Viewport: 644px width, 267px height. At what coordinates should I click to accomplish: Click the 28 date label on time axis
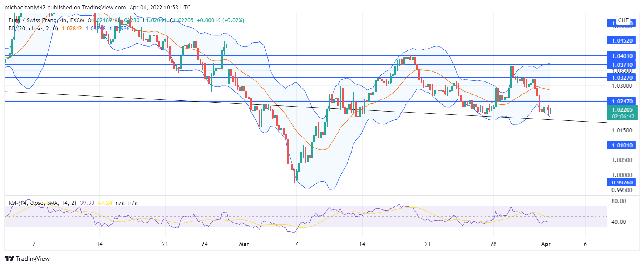coord(493,244)
